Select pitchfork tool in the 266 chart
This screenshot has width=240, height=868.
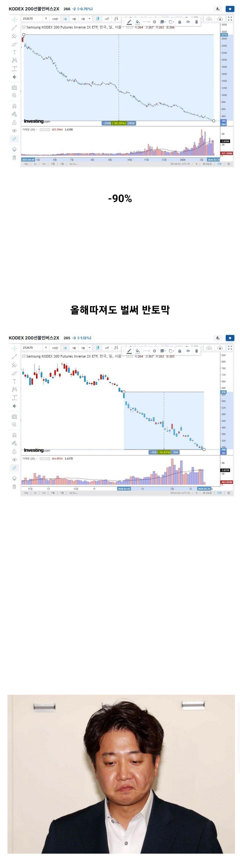point(14,36)
